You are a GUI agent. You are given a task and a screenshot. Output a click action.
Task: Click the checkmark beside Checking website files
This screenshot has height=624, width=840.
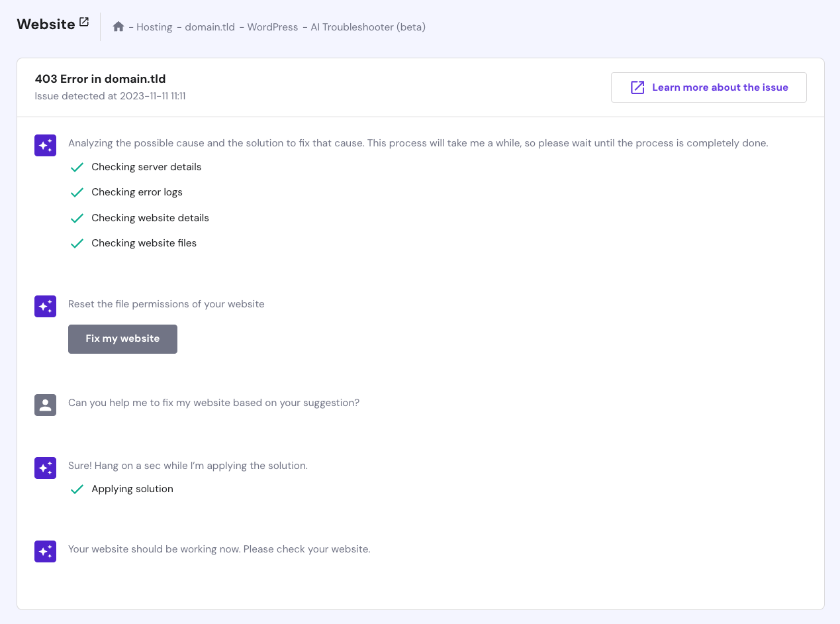coord(77,243)
